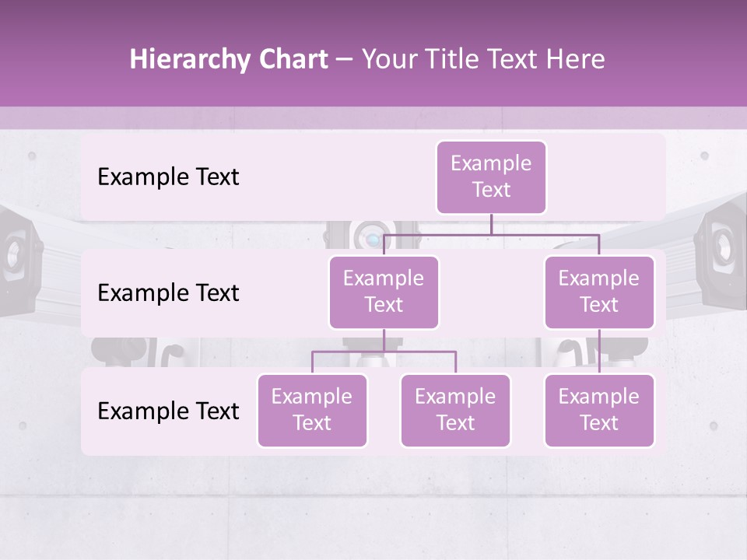Screen dimensions: 747x560
Task: Select the first row's black "Example Text" label
Action: 168,177
